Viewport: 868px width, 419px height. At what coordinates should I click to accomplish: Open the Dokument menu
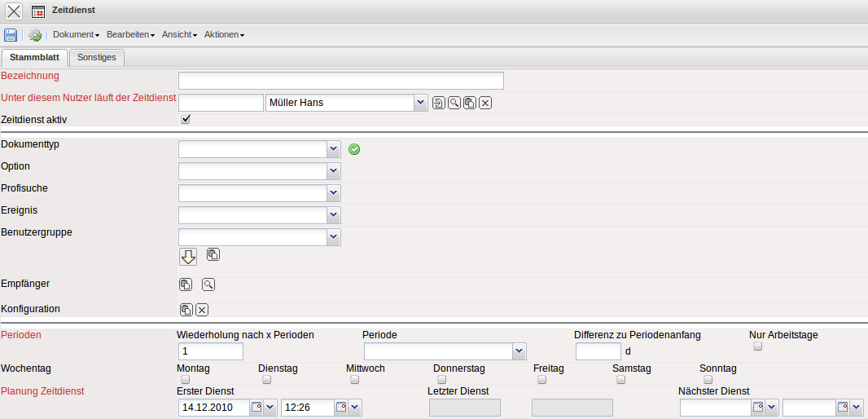76,35
